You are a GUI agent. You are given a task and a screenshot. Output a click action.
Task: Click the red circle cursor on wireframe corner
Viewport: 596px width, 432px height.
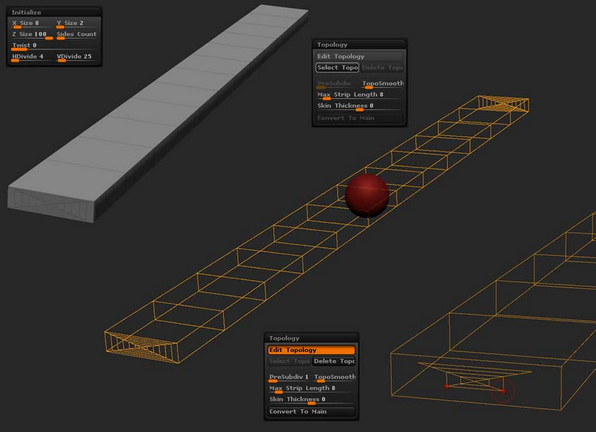503,391
